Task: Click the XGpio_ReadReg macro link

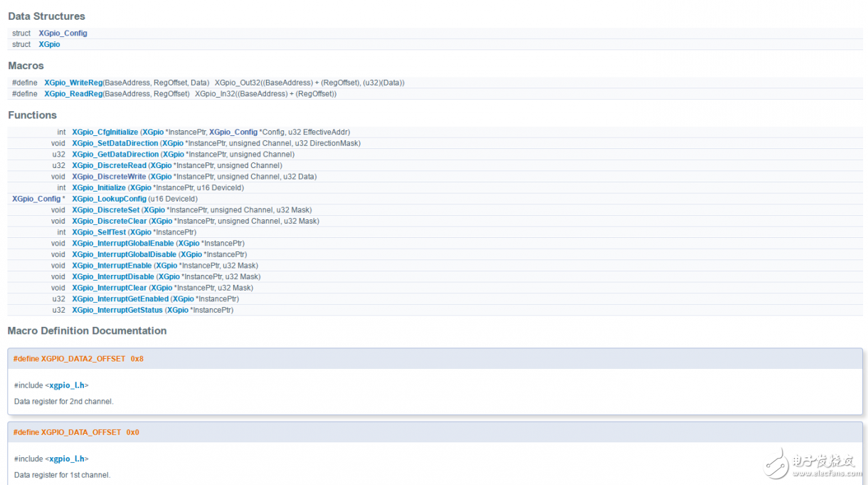Action: [73, 94]
